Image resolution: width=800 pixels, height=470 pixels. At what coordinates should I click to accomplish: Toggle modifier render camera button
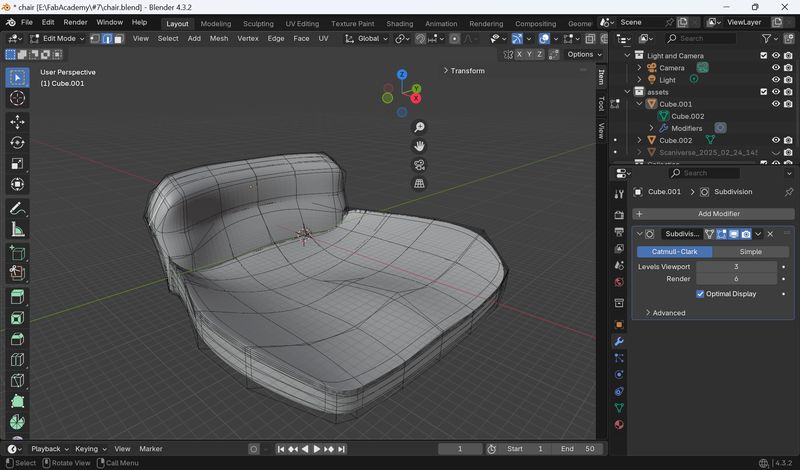click(x=746, y=234)
